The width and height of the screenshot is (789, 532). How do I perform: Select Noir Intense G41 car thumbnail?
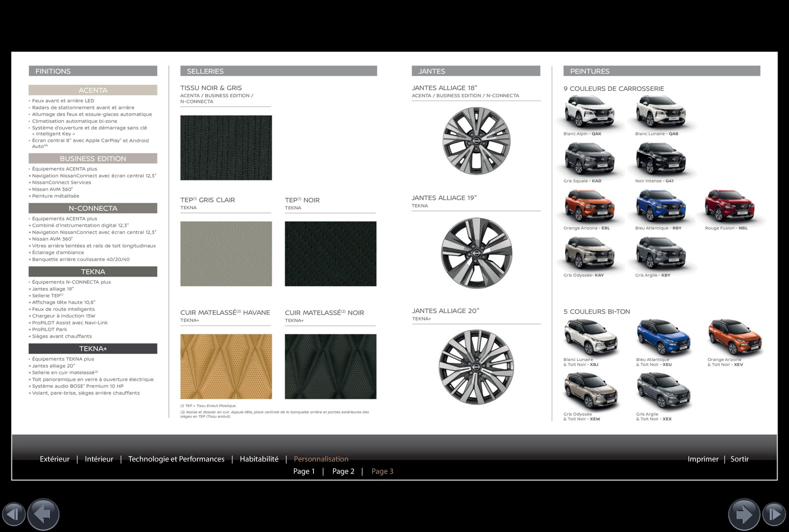[661, 160]
